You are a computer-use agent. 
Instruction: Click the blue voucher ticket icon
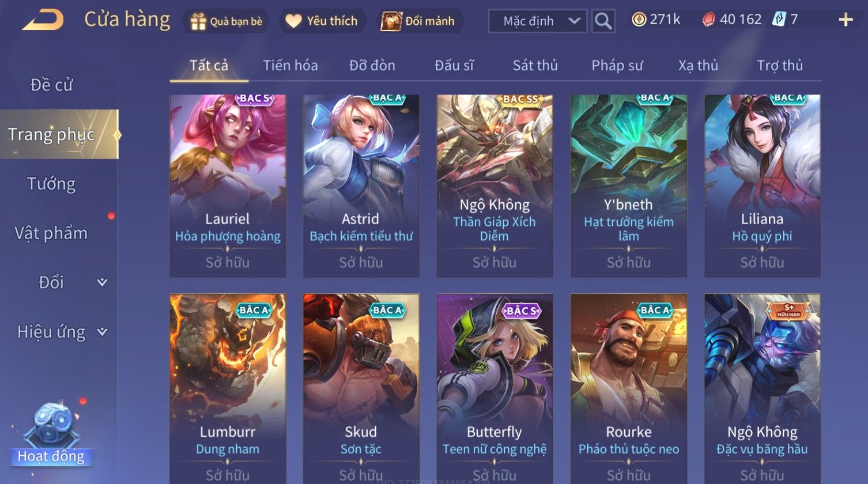779,20
